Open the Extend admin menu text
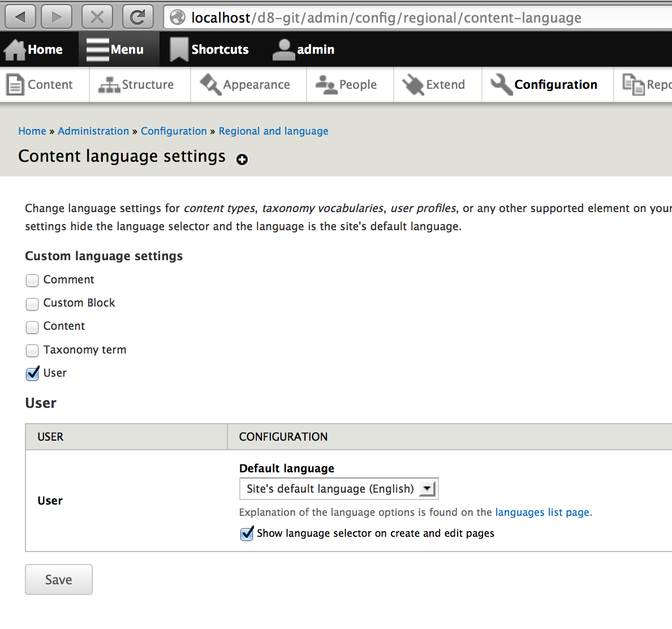Screen dimensions: 672x629 coord(445,84)
